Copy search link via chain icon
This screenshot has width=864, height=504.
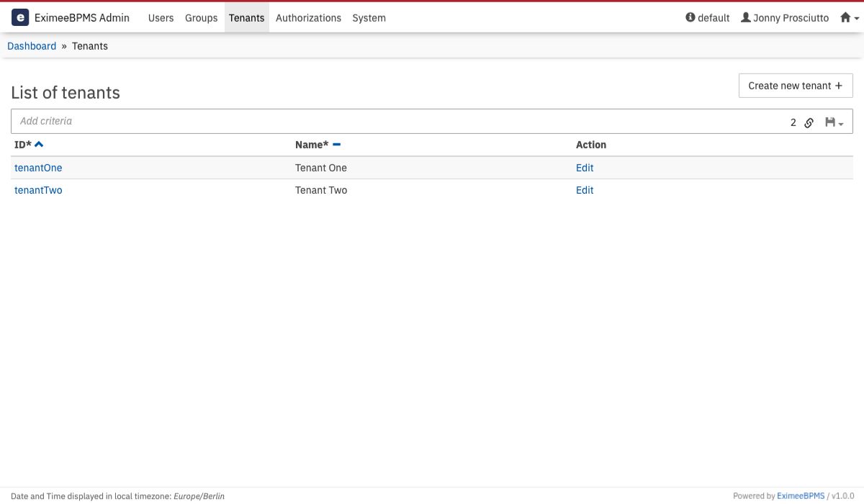tap(809, 122)
